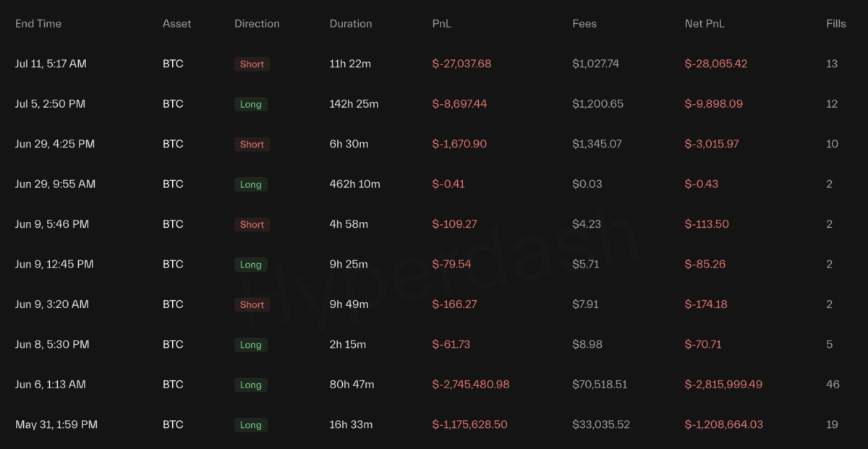The width and height of the screenshot is (868, 449).
Task: Click fills count 46
Action: tap(833, 385)
